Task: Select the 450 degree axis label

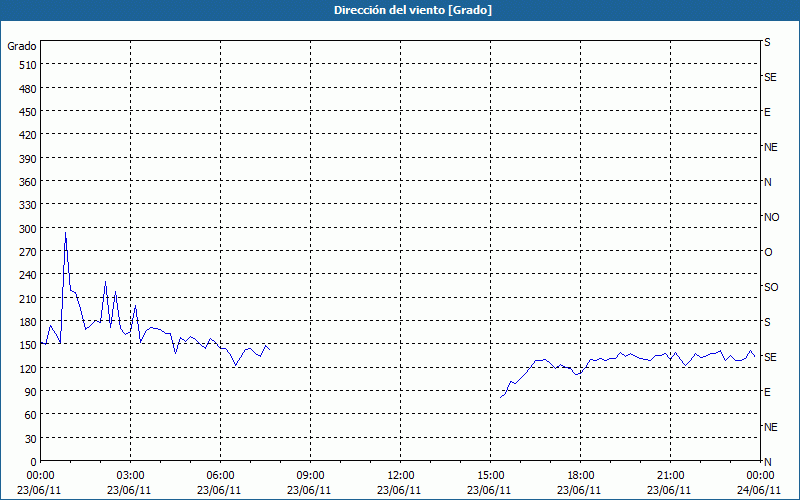Action: coord(29,112)
